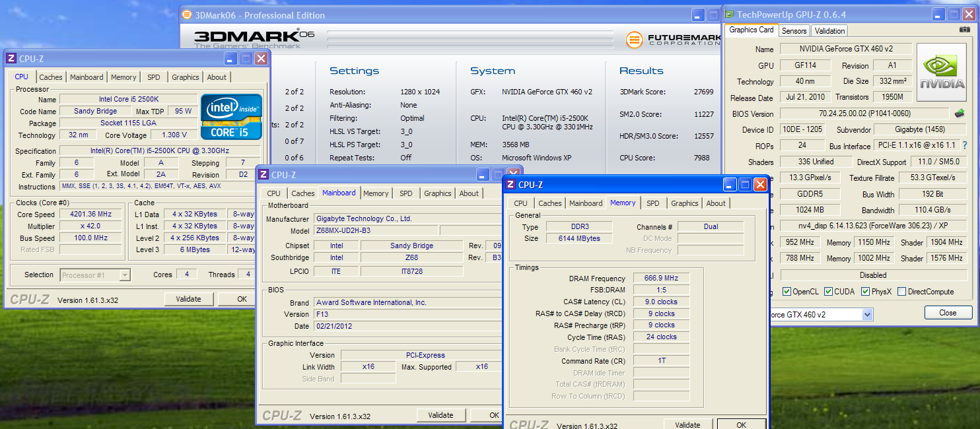The height and width of the screenshot is (429, 980).
Task: Minimize the 3DMark06 window
Action: tap(699, 15)
